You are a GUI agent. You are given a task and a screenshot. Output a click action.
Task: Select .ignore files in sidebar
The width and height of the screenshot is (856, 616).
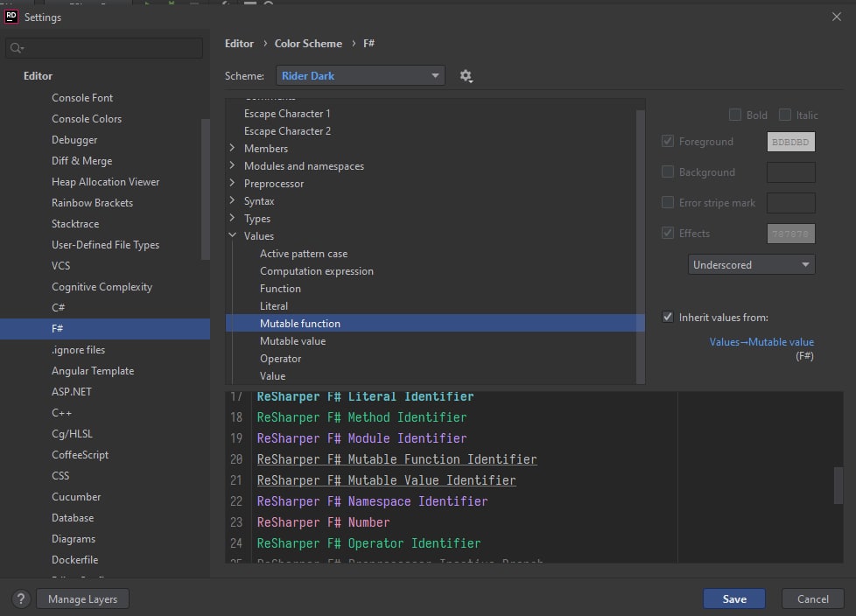tap(78, 350)
